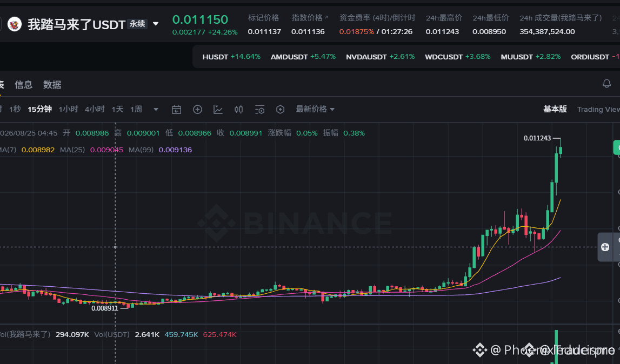Viewport: 620px width, 364px height.
Task: Click the volume value 294.097K
Action: [72, 334]
